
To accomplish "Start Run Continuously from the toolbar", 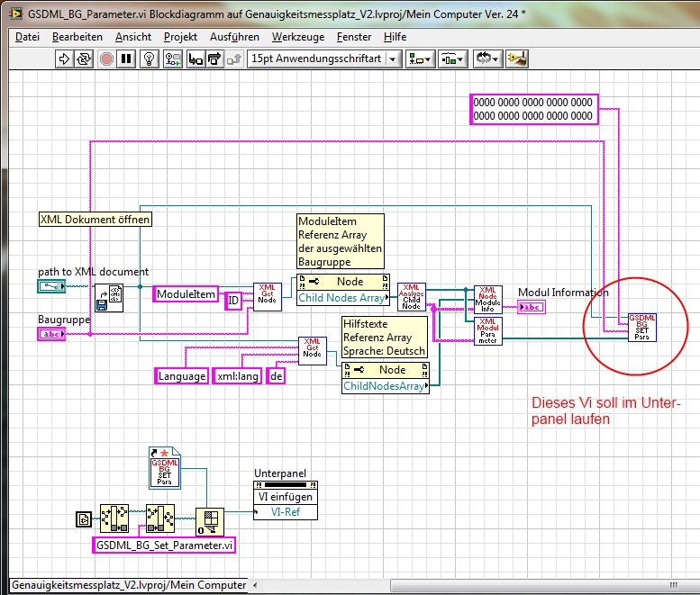I will coord(84,59).
